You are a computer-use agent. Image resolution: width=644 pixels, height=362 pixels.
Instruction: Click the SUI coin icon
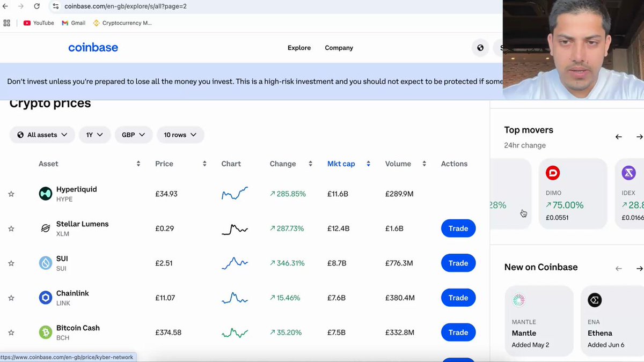coord(46,263)
